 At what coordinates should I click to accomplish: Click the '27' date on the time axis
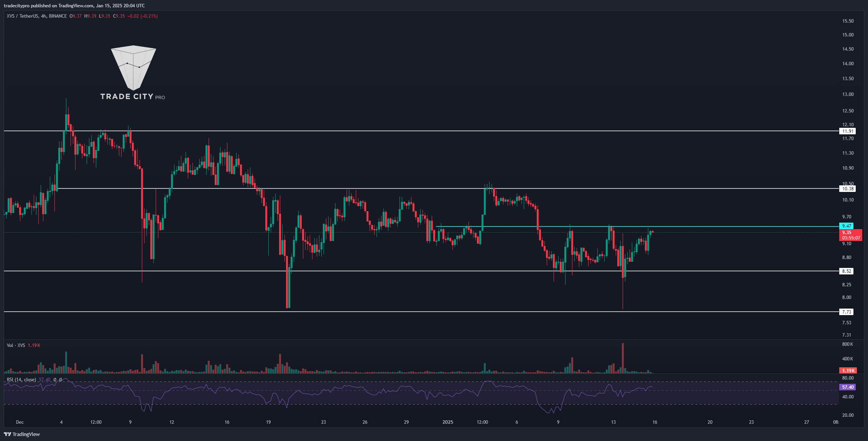[807, 422]
